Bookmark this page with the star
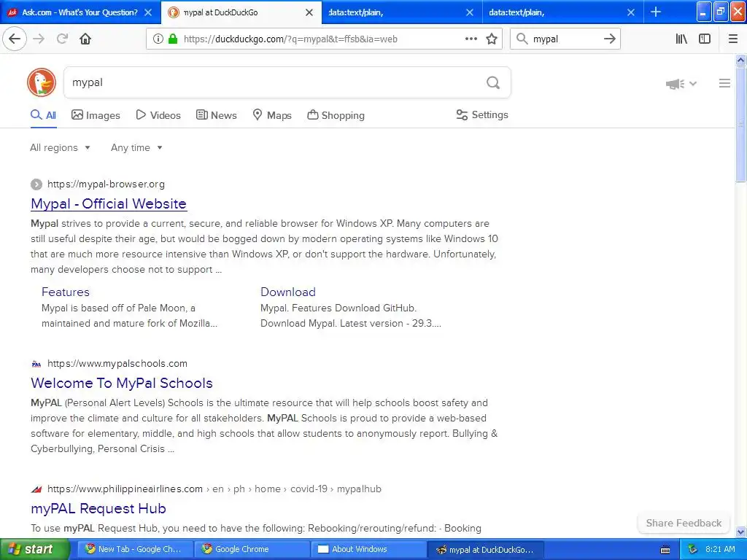This screenshot has height=560, width=747. coord(492,39)
